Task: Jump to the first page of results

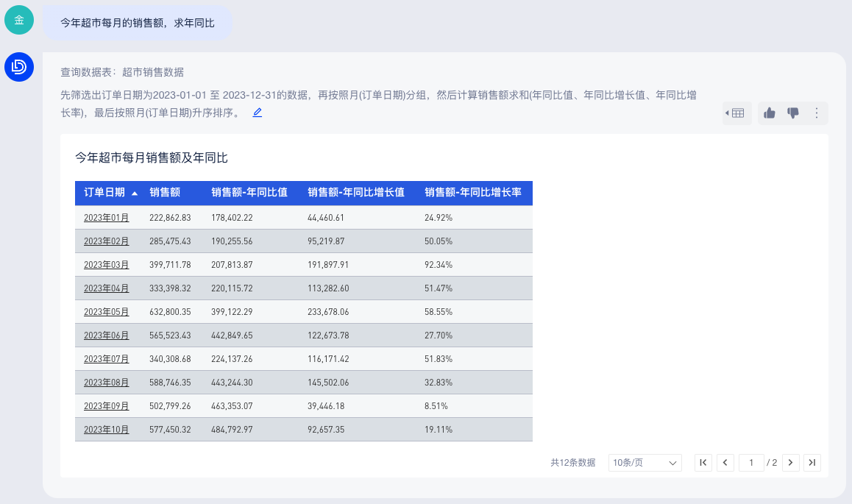Action: 703,463
